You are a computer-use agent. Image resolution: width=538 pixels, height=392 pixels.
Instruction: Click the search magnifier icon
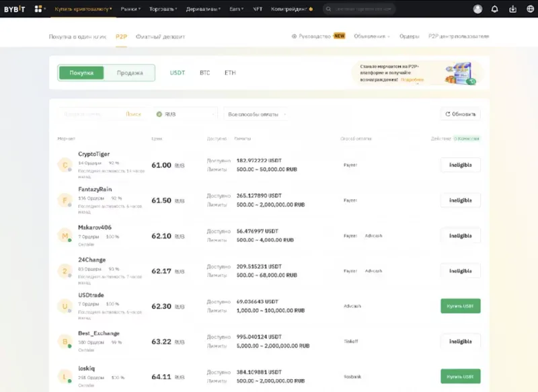328,9
